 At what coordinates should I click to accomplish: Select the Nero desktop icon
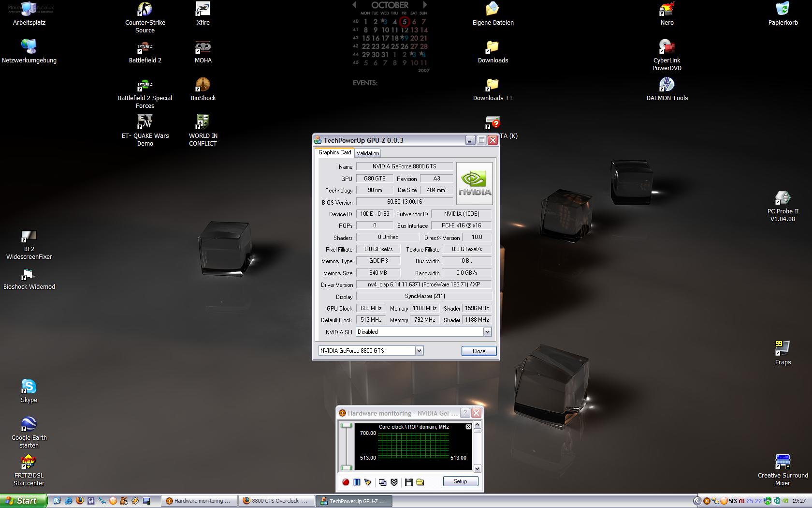[667, 14]
